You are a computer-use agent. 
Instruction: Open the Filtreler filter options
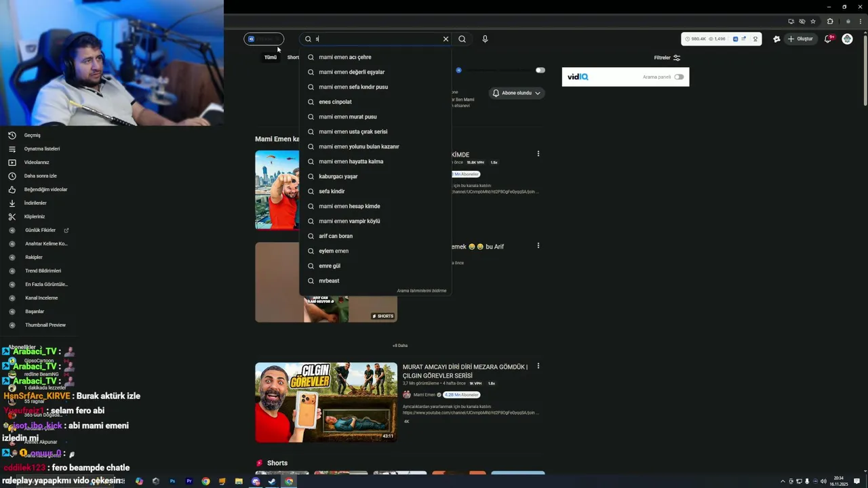click(x=667, y=58)
